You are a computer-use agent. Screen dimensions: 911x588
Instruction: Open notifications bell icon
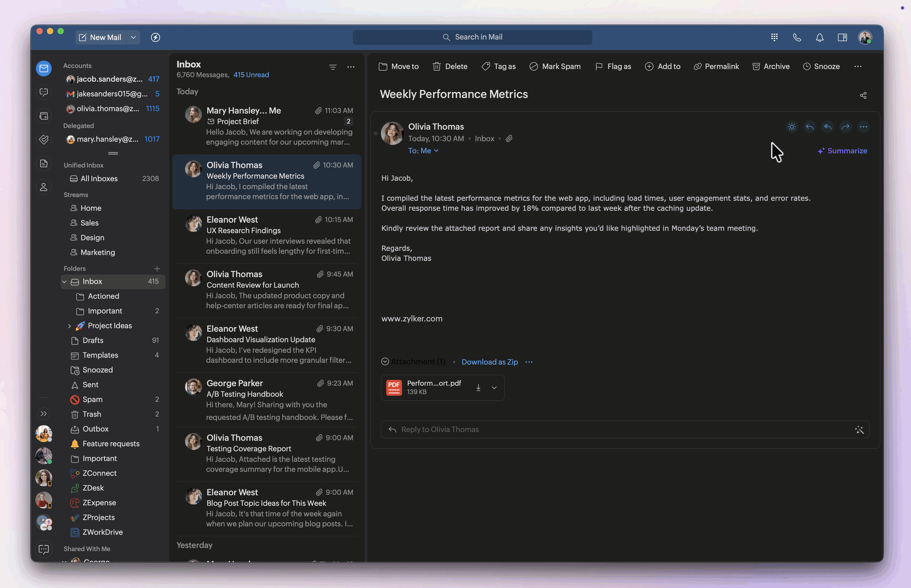(819, 37)
